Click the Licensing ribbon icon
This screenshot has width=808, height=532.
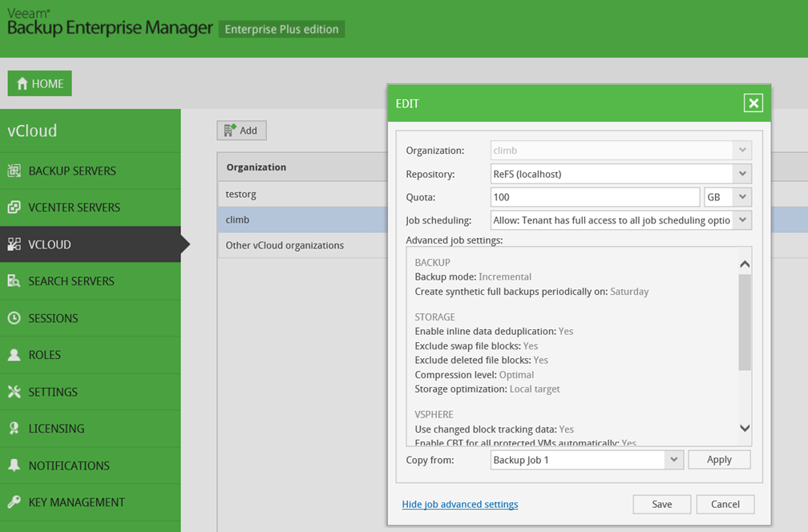(14, 429)
